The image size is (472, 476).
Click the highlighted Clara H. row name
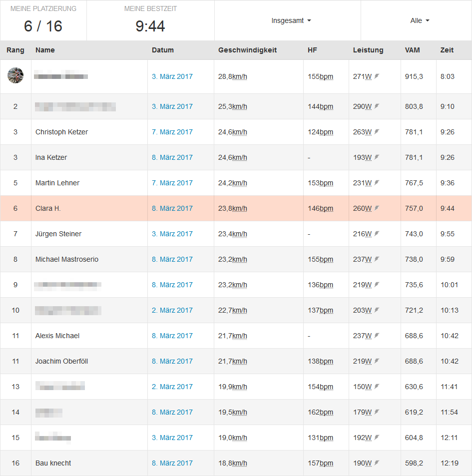[x=48, y=208]
